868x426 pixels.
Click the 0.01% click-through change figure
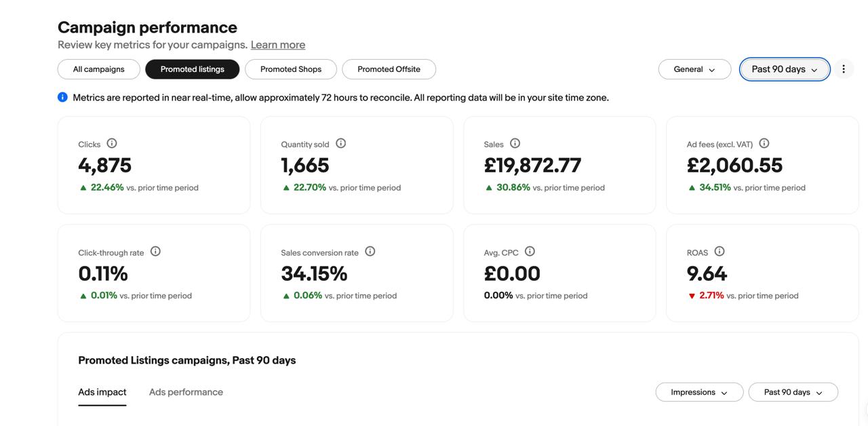click(104, 296)
